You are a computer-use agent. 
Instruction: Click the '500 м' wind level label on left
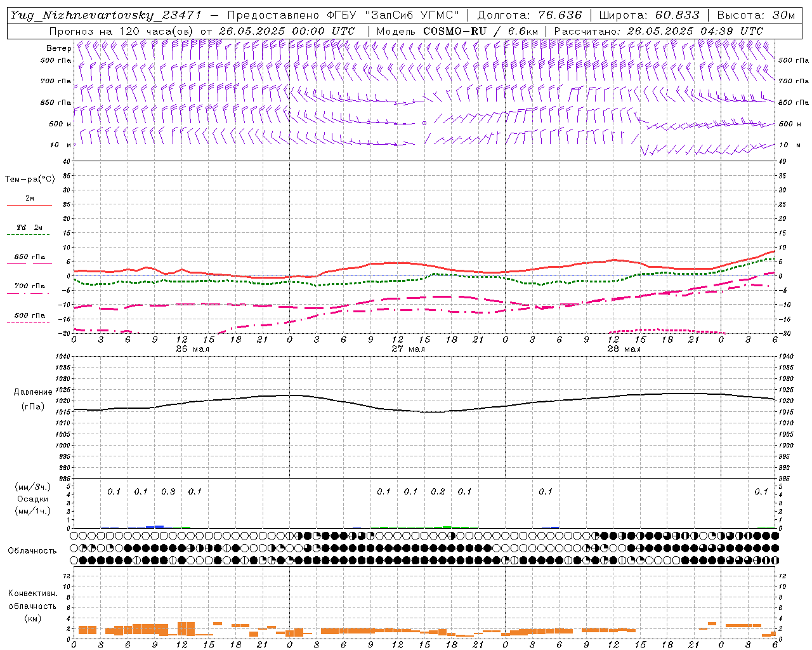click(60, 124)
